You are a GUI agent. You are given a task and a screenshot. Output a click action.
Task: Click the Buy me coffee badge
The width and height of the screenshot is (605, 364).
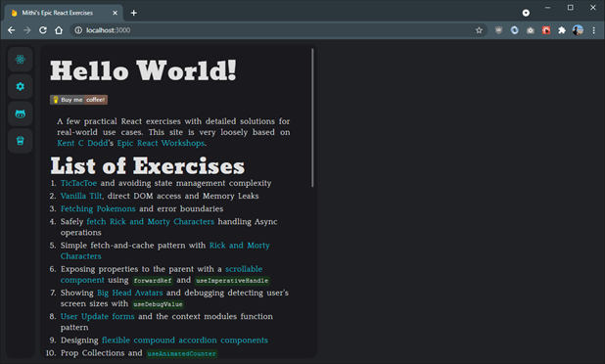click(78, 100)
